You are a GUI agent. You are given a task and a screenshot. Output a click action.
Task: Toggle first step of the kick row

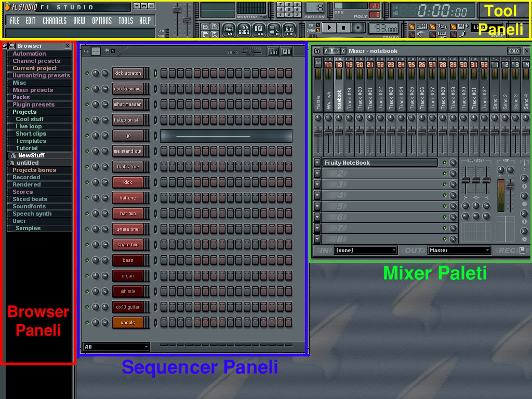164,182
